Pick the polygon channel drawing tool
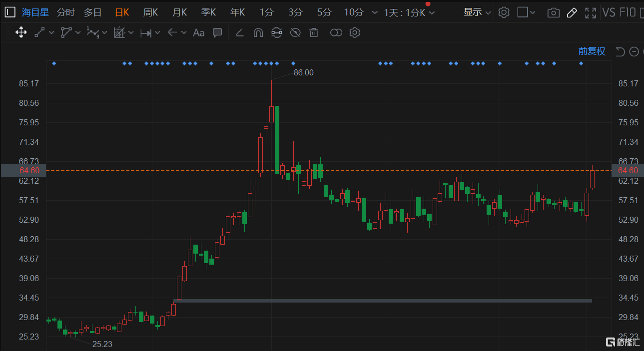The width and height of the screenshot is (644, 351). (x=66, y=33)
